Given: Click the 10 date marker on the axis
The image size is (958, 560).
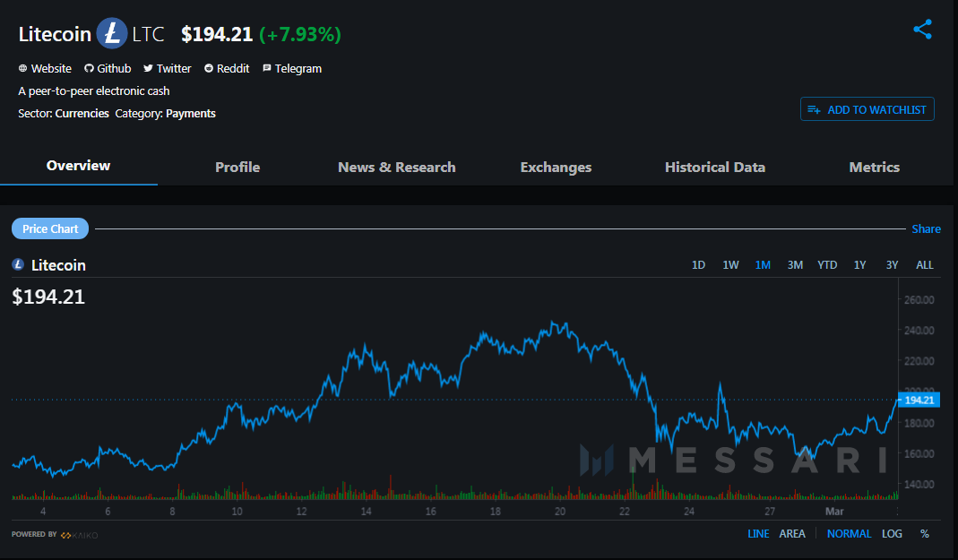Looking at the screenshot, I should pyautogui.click(x=237, y=511).
